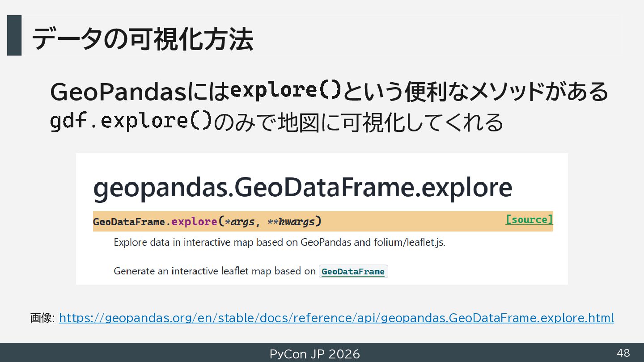Open the GeoDataFrame reference link

tap(353, 271)
